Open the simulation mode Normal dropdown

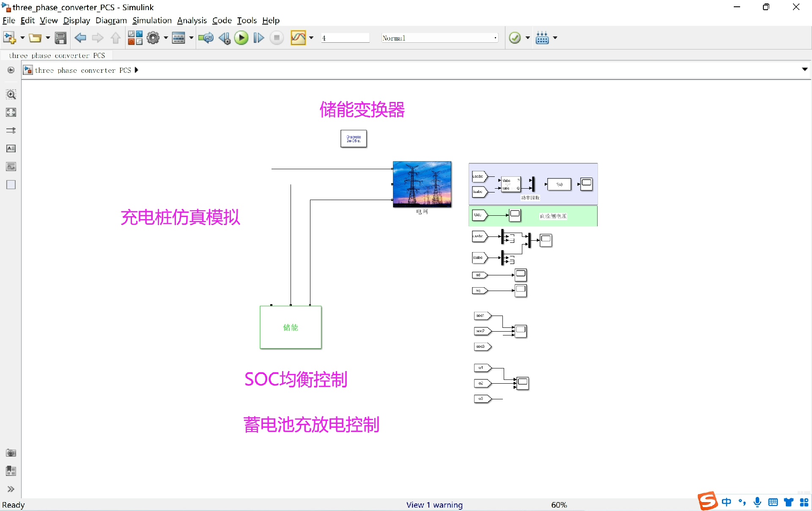tap(439, 38)
